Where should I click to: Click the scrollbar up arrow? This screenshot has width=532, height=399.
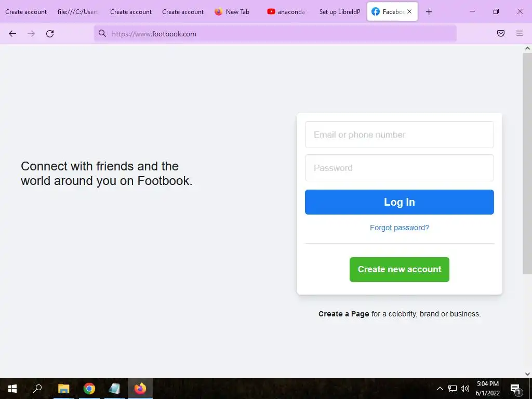pos(527,48)
